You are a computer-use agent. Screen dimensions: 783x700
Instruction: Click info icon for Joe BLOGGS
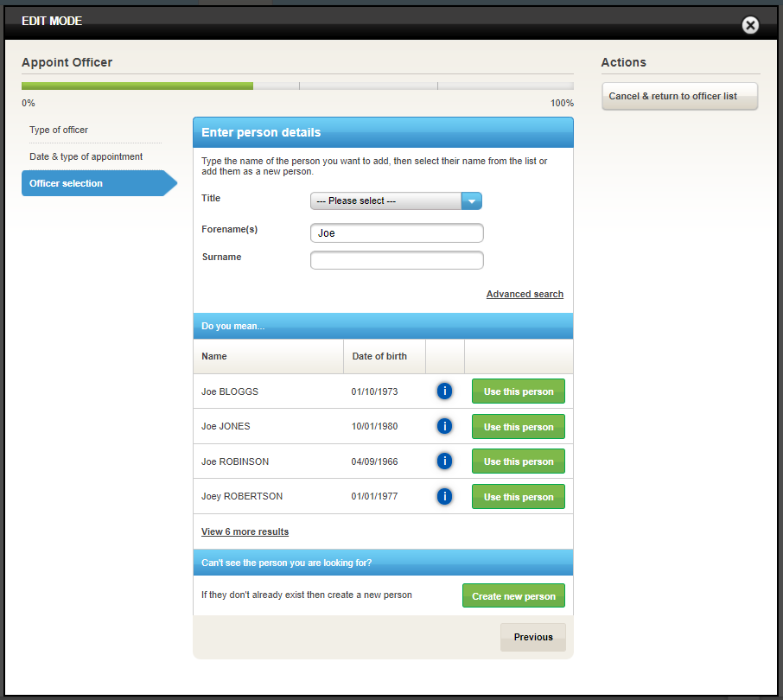pyautogui.click(x=444, y=391)
